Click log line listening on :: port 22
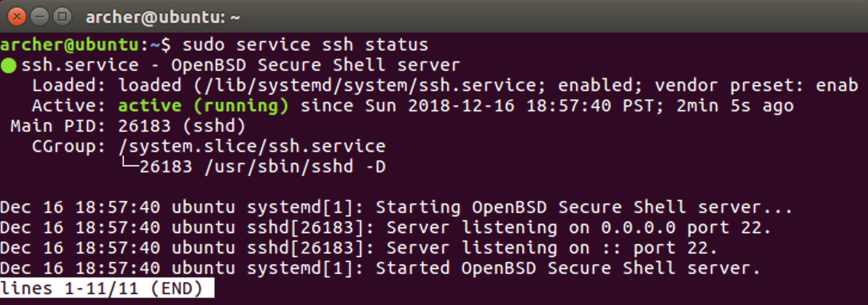This screenshot has height=305, width=868. [x=358, y=248]
